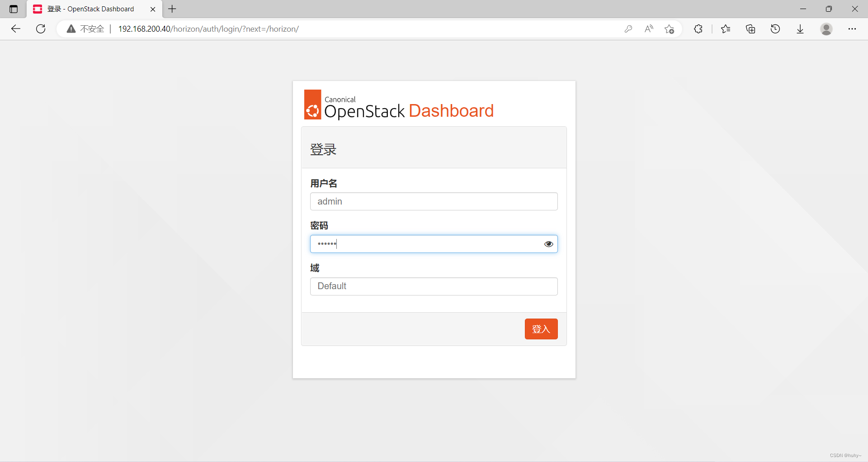Screen dimensions: 868x462
Task: Click the 登录 heading text
Action: pyautogui.click(x=323, y=149)
